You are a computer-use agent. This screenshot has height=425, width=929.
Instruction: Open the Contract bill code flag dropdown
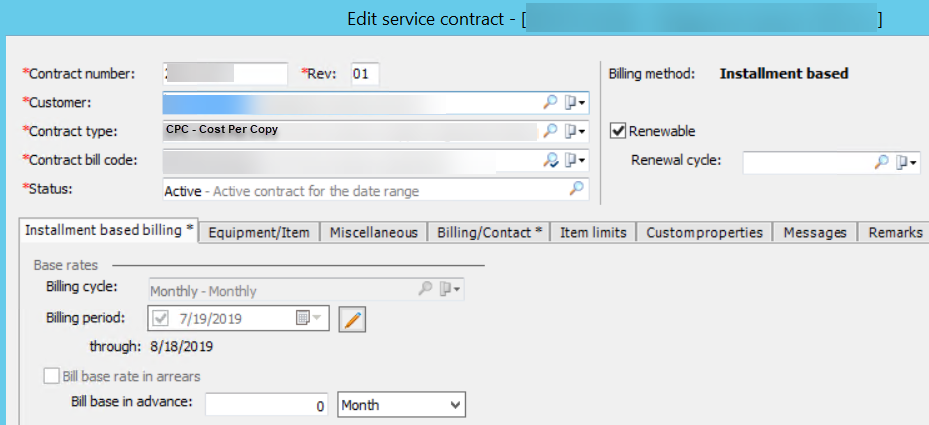(x=574, y=159)
